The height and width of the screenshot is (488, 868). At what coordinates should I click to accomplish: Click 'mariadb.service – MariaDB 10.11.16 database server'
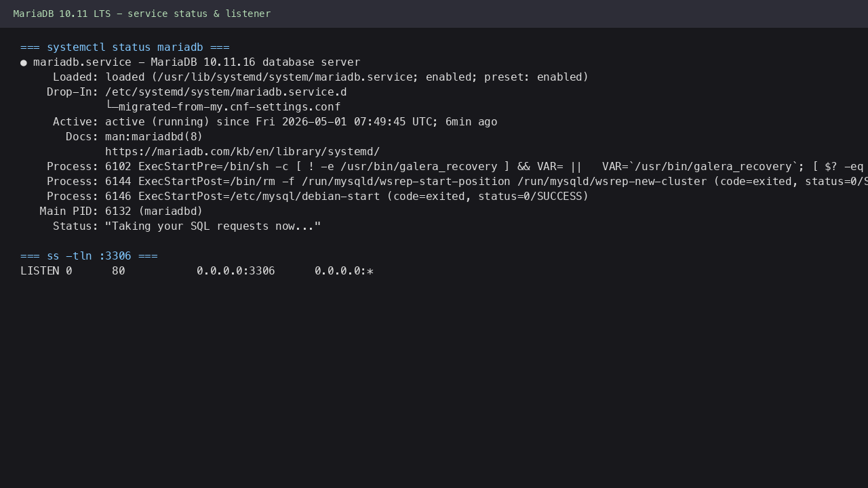[x=197, y=62]
